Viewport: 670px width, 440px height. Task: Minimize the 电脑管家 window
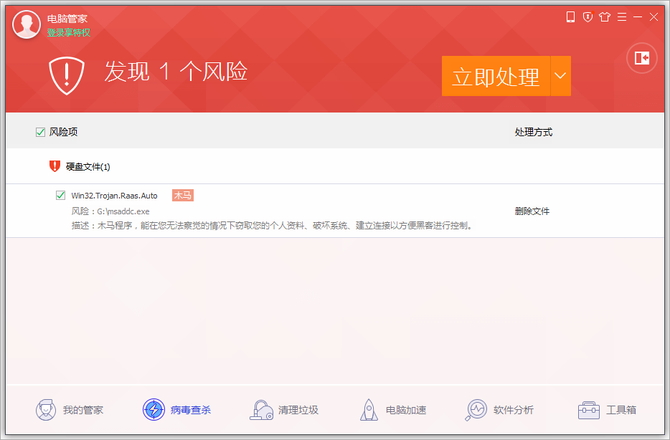pyautogui.click(x=638, y=17)
